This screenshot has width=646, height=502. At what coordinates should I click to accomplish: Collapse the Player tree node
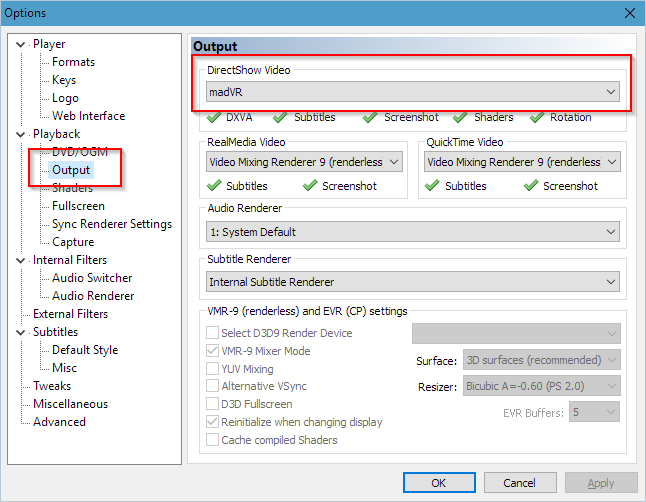coord(20,45)
